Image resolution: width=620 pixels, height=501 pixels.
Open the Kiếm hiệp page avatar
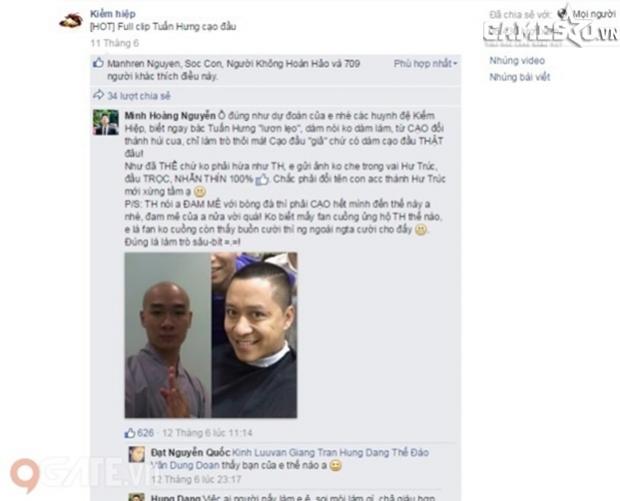pos(71,21)
